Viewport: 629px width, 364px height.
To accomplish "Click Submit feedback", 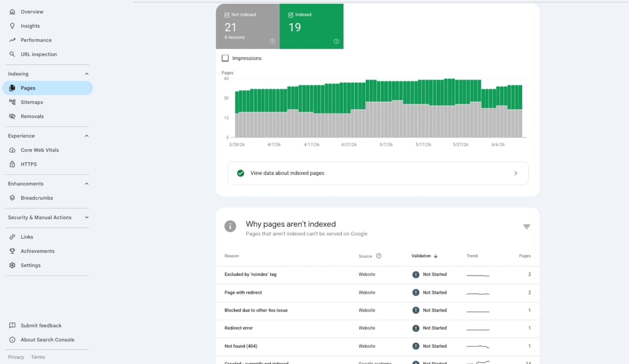I will 41,325.
